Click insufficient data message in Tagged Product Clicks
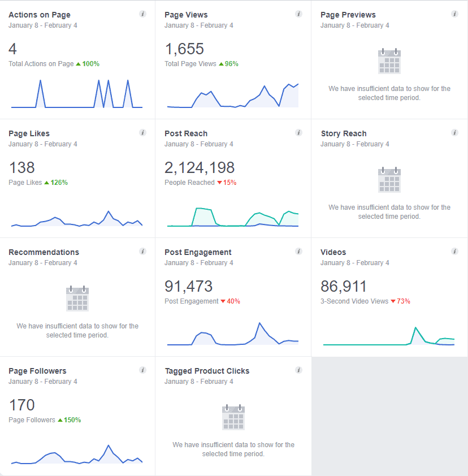This screenshot has height=476, width=468. click(x=233, y=449)
